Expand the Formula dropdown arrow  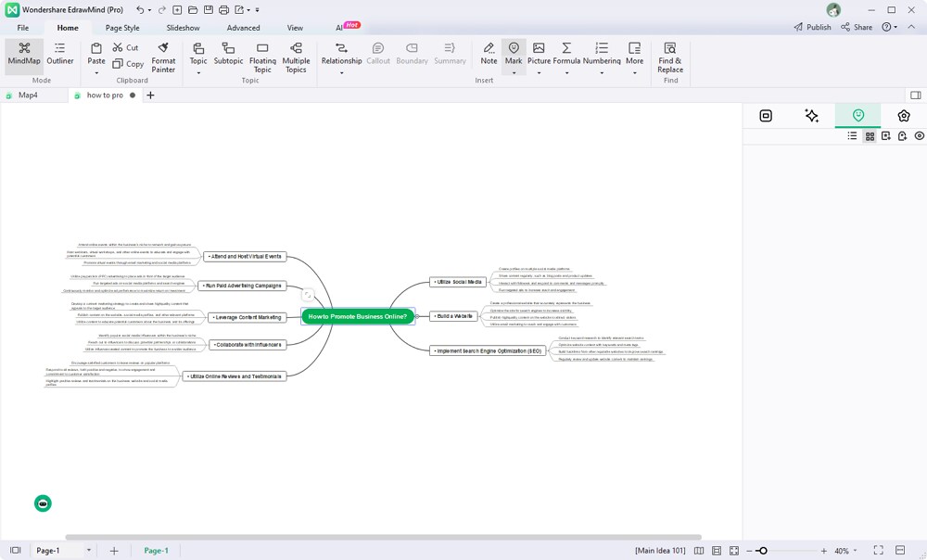(x=566, y=72)
